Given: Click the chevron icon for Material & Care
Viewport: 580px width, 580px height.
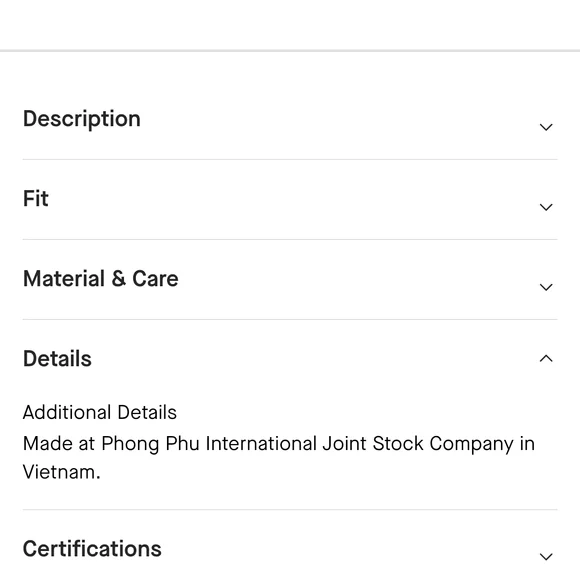Looking at the screenshot, I should [x=546, y=287].
